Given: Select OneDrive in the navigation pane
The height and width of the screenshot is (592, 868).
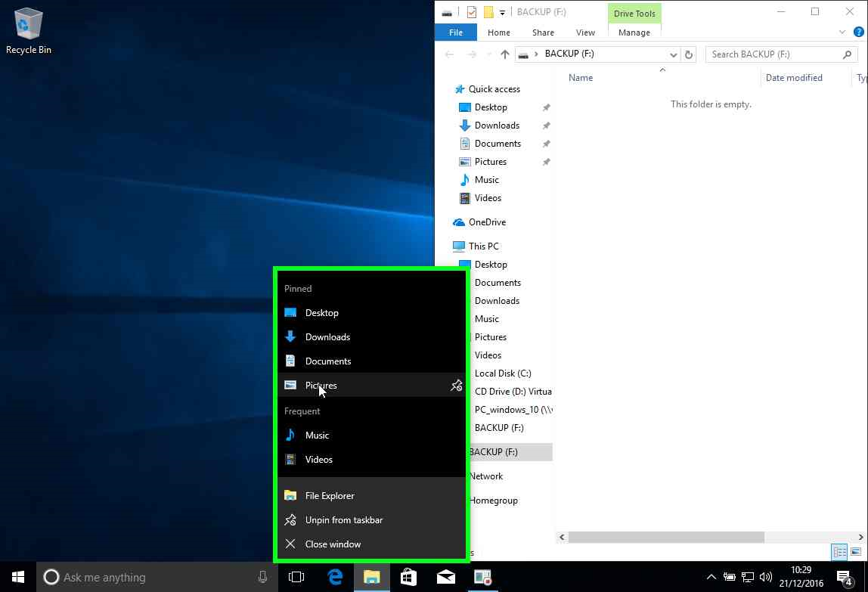Looking at the screenshot, I should click(487, 222).
